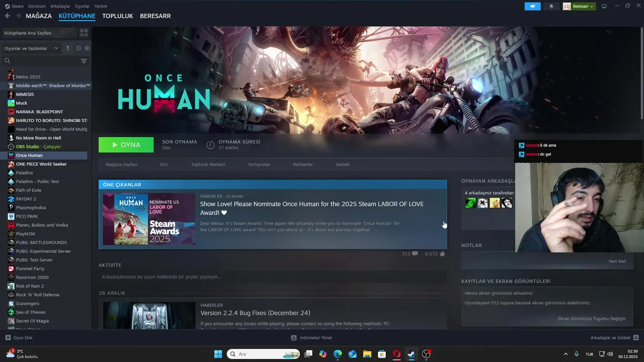Select NARAKA: BLADEPOINT icon
644x362 pixels.
tap(11, 112)
